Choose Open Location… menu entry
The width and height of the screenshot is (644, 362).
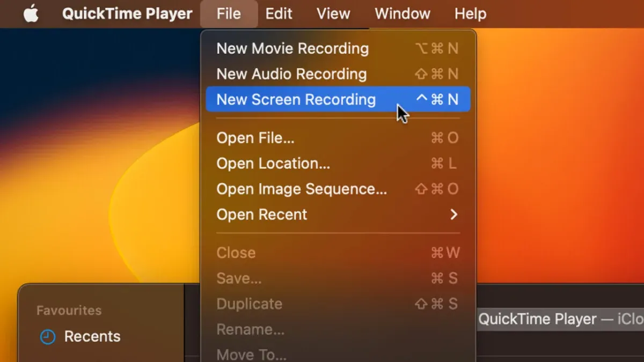tap(338, 164)
